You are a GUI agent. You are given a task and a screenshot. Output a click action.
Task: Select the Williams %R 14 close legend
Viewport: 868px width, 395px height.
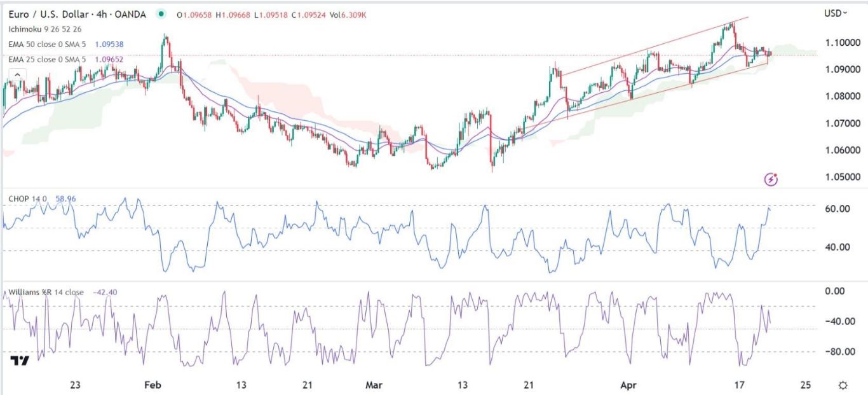pos(45,292)
